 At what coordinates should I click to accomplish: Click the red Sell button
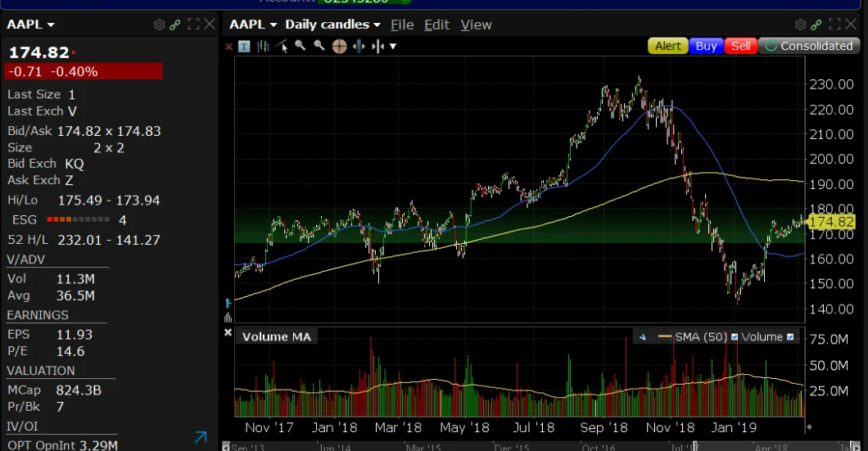741,46
